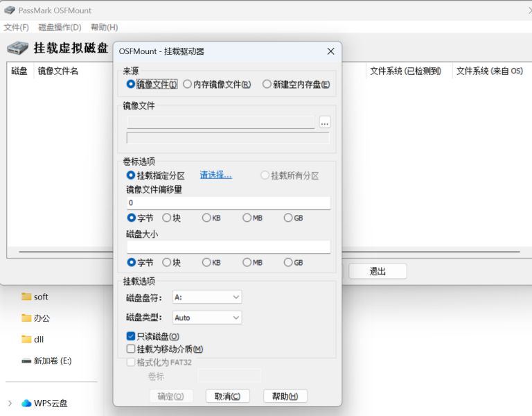Close the OSFMount 挂载驱动器 dialog

pos(330,51)
